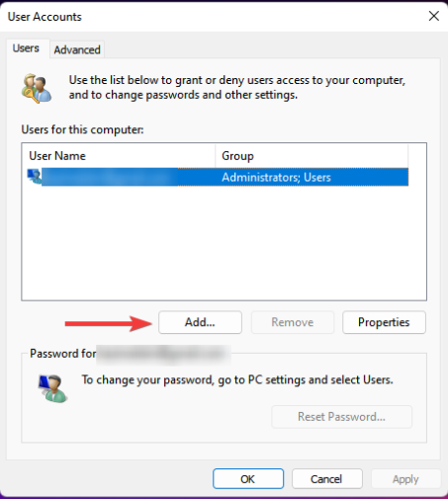Close the User Accounts dialog with X
448x499 pixels.
433,16
